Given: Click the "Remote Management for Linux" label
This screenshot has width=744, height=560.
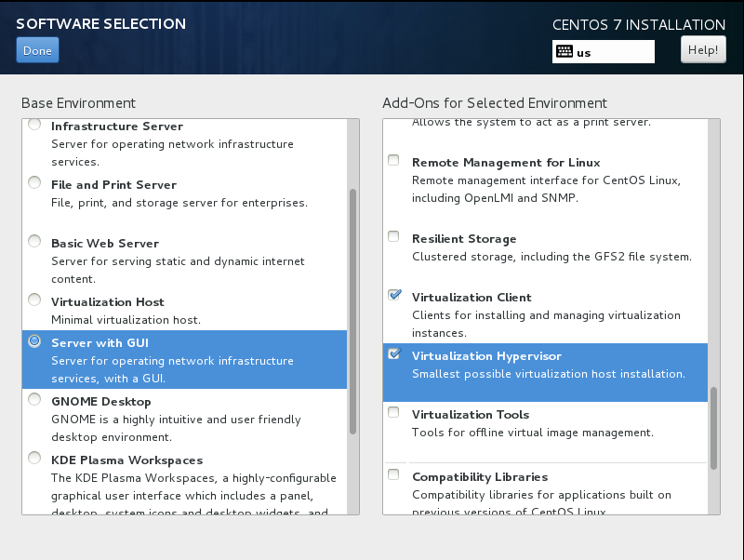Looking at the screenshot, I should [506, 162].
